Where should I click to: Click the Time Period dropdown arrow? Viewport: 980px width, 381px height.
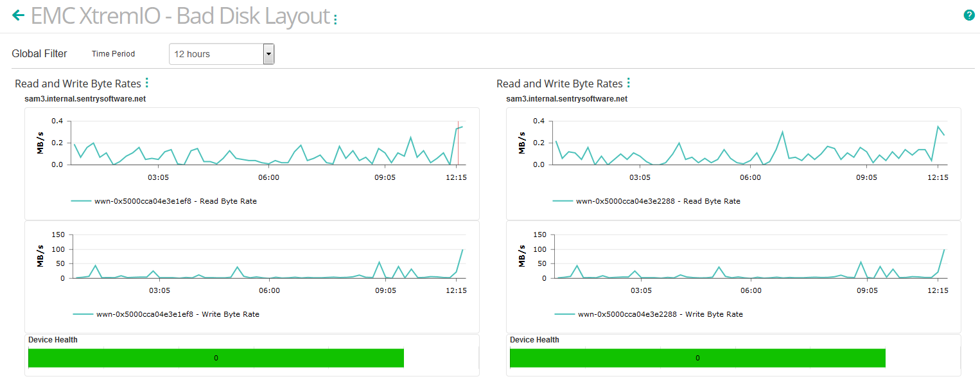(x=268, y=54)
